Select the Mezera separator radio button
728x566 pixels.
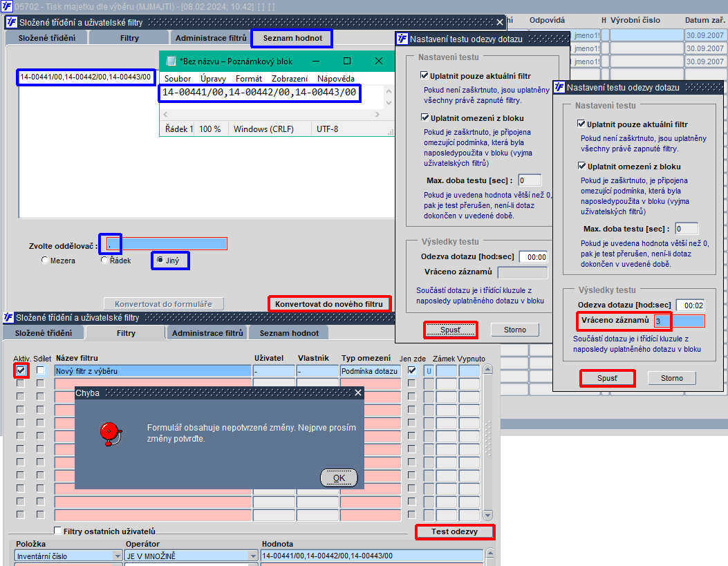point(44,261)
